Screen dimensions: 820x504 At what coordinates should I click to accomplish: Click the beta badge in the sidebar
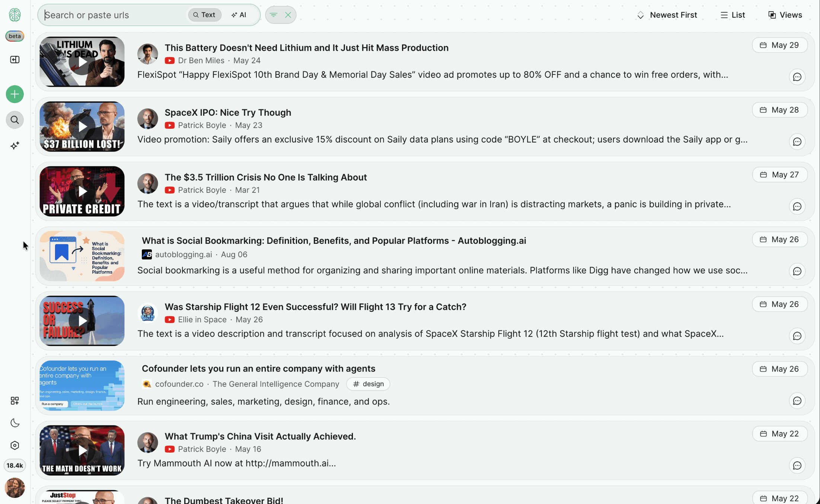15,36
